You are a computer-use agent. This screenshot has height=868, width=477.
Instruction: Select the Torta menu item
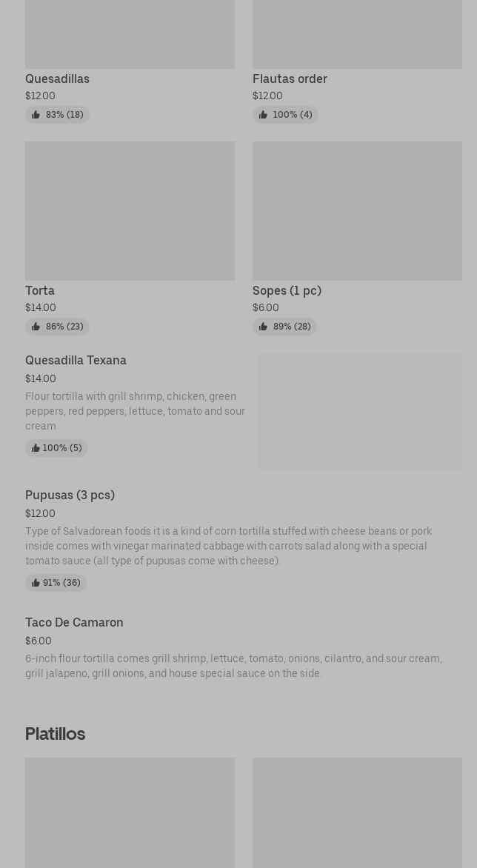tap(40, 290)
